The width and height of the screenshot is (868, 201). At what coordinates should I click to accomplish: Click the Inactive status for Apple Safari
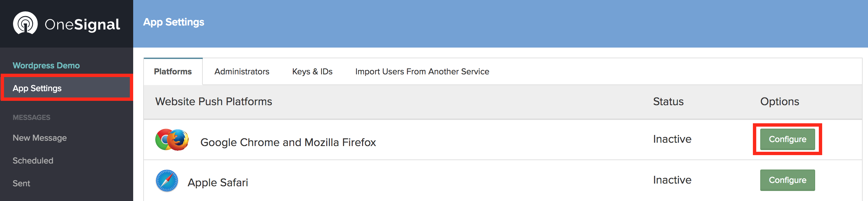click(672, 180)
